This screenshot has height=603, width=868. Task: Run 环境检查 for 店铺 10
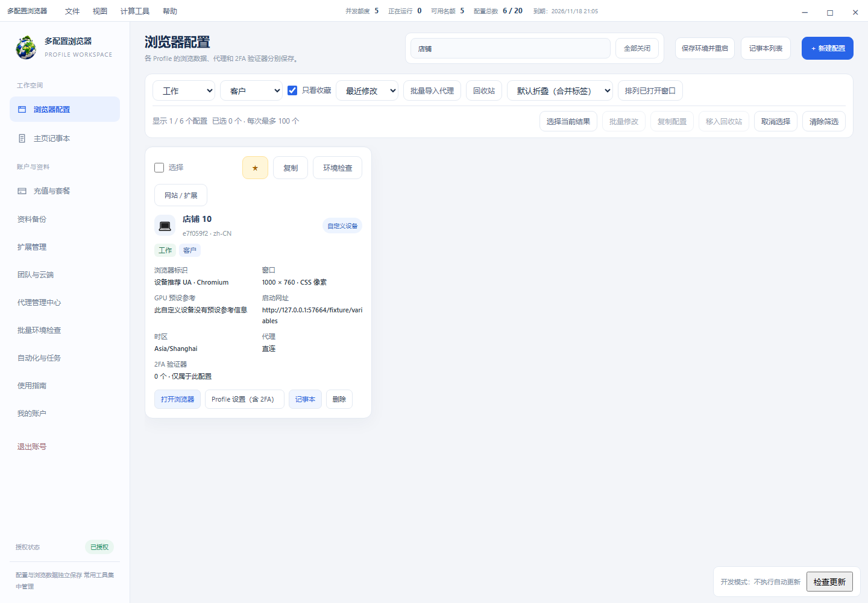338,168
